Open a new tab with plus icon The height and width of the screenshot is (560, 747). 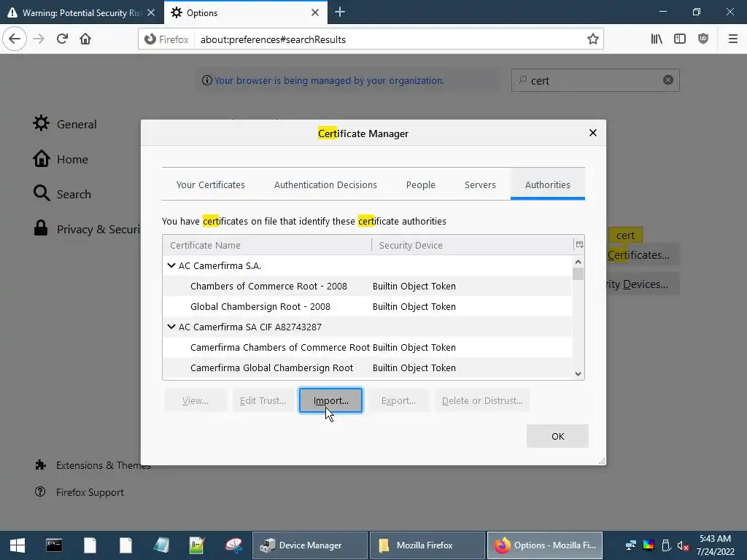tap(340, 12)
